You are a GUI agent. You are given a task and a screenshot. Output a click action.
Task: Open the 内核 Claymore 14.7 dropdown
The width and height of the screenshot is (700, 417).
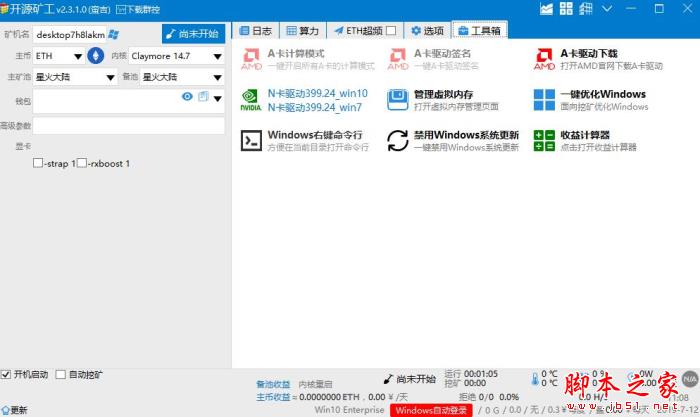point(176,56)
